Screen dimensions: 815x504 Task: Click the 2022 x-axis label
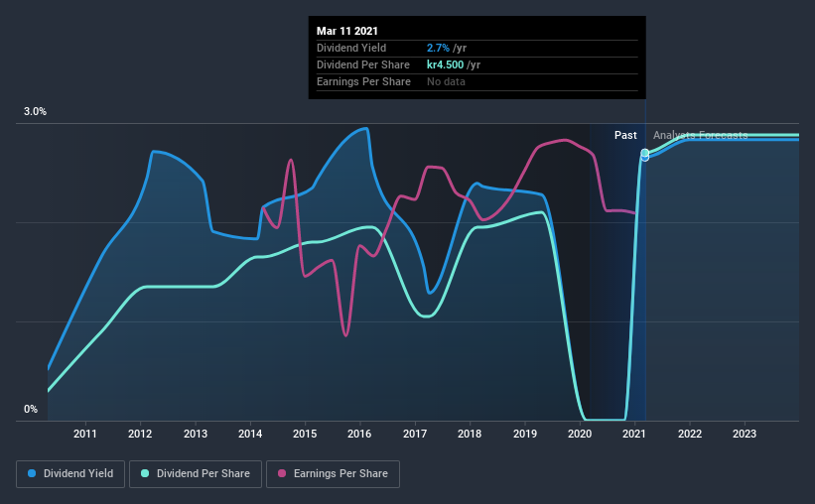point(690,434)
